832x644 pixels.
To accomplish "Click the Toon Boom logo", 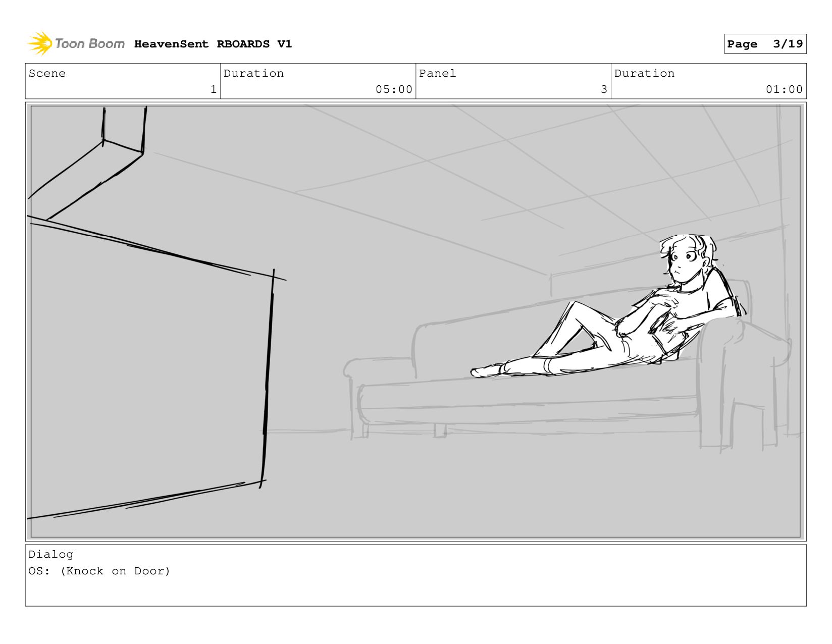I will [x=76, y=44].
